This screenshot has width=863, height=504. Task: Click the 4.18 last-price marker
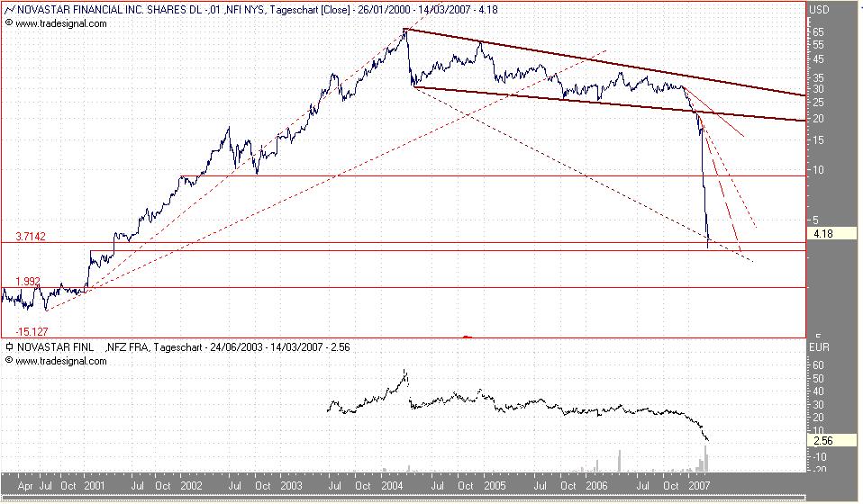click(x=831, y=234)
